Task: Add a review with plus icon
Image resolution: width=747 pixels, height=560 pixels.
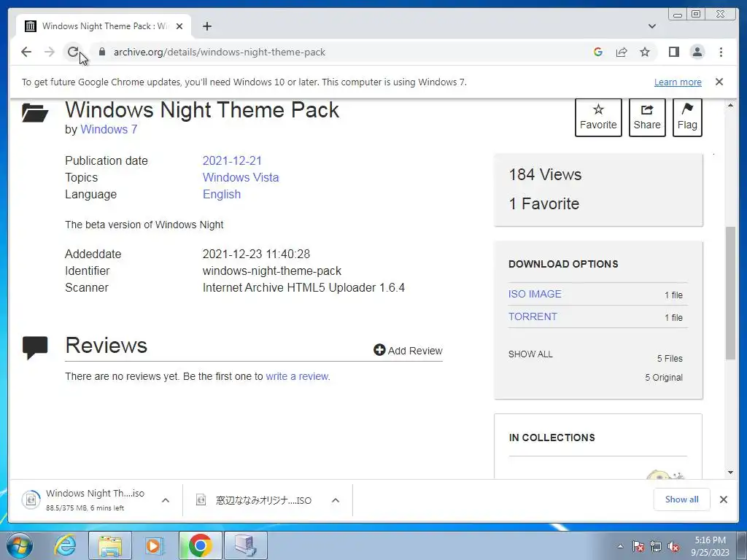Action: (408, 351)
